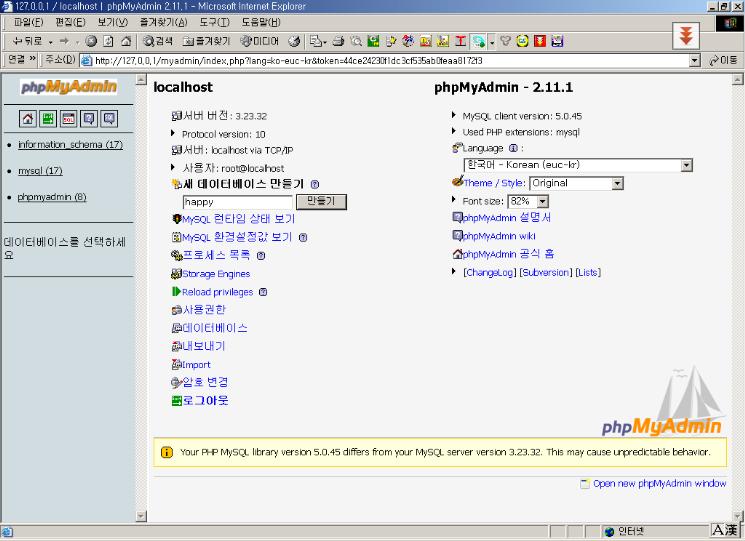Open the Language dropdown showing Korean (euc-kr)
745x541 pixels.
tap(578, 165)
